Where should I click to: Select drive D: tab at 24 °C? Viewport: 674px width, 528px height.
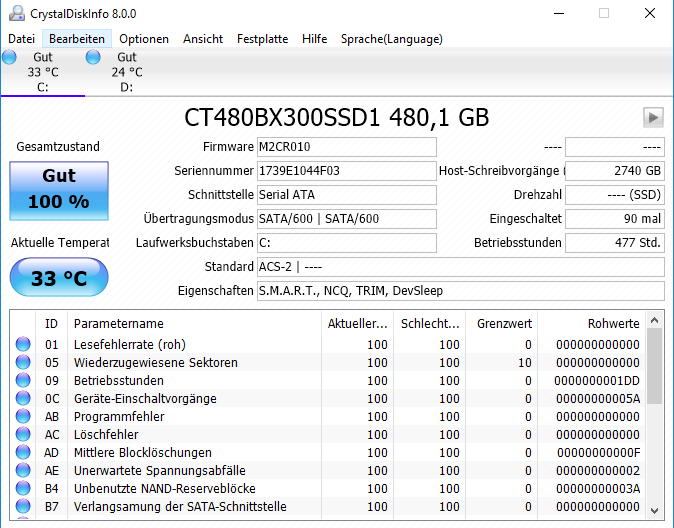(127, 72)
